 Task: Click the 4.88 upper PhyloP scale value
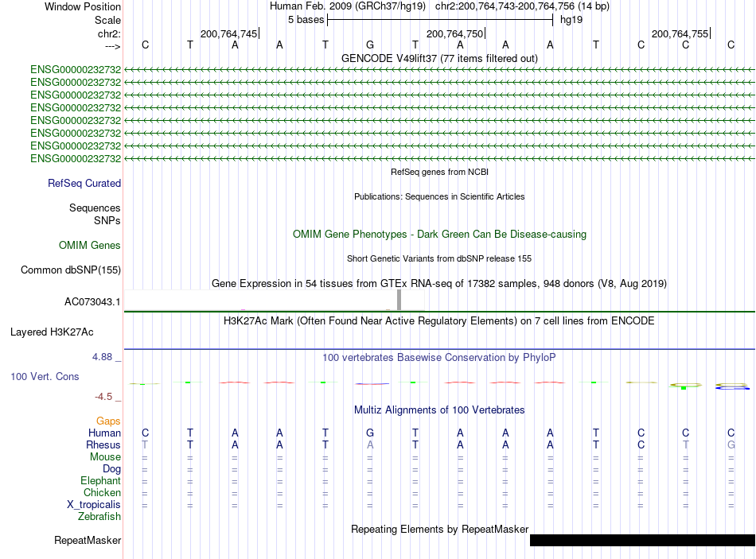pyautogui.click(x=102, y=357)
